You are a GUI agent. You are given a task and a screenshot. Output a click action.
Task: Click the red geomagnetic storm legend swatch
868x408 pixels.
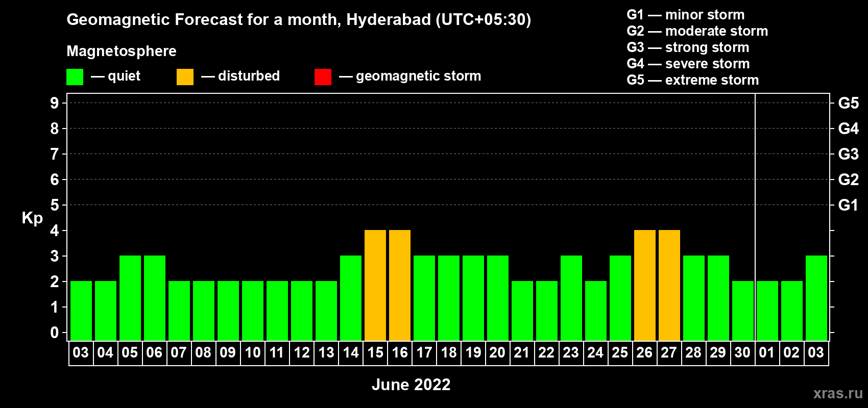click(x=323, y=77)
